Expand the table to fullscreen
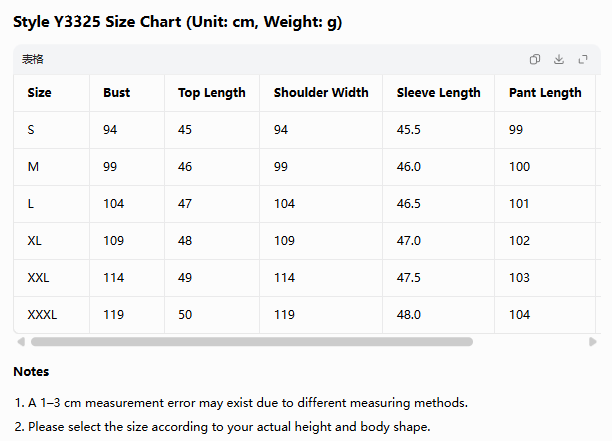The width and height of the screenshot is (612, 441). [x=583, y=59]
